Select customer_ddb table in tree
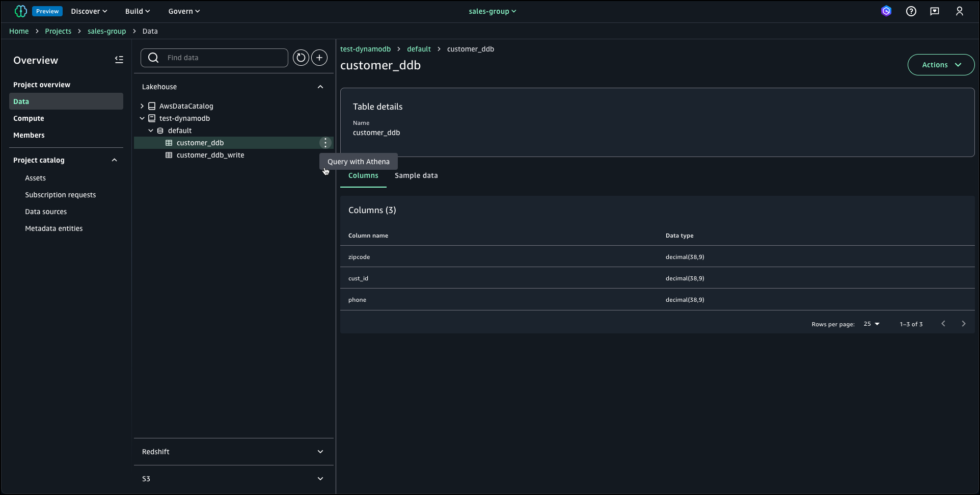Viewport: 980px width, 495px height. 200,143
